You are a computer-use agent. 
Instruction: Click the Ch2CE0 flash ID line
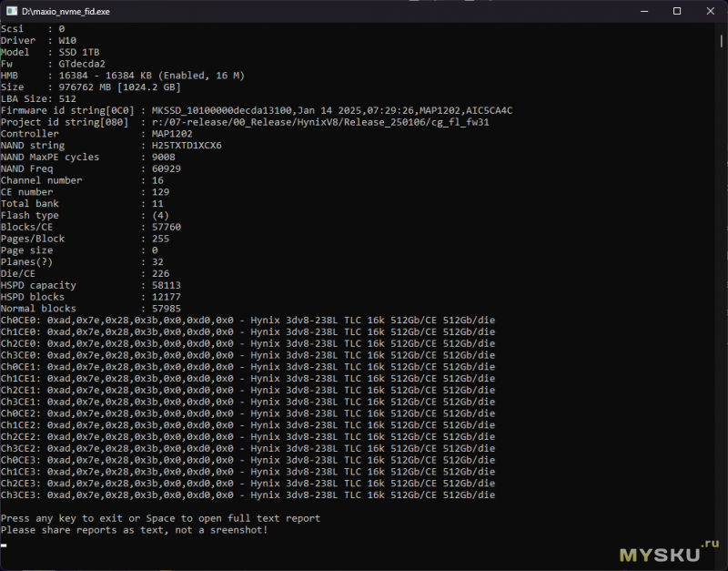pos(248,343)
